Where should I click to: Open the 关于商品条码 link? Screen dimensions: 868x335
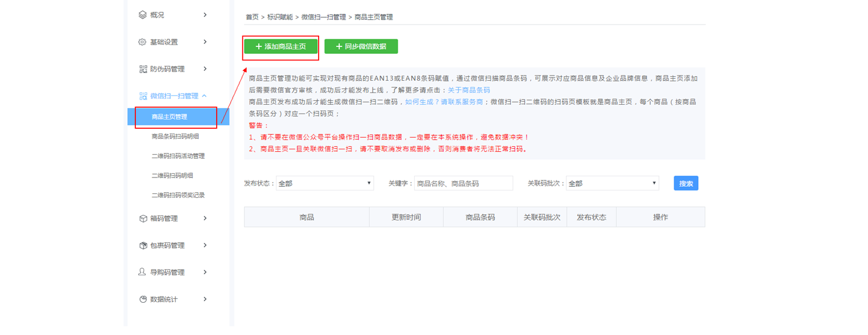point(469,90)
